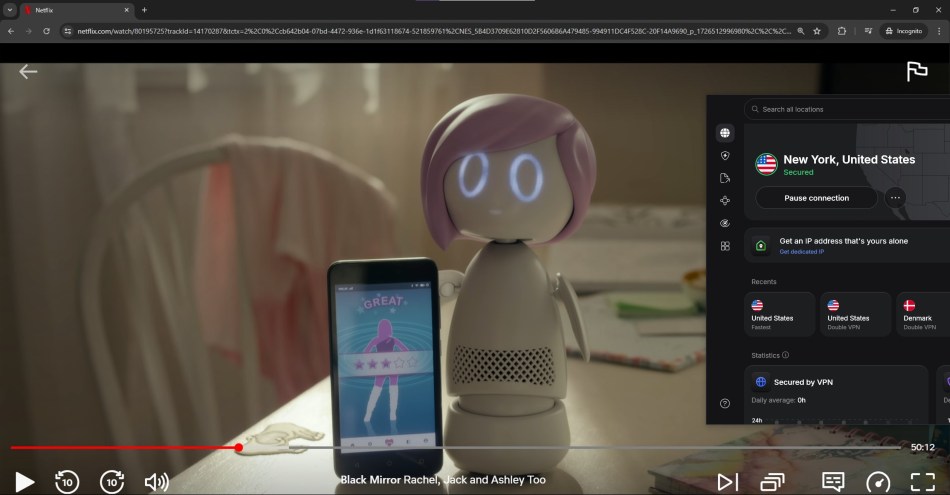Click Statistics info icon

pos(785,355)
